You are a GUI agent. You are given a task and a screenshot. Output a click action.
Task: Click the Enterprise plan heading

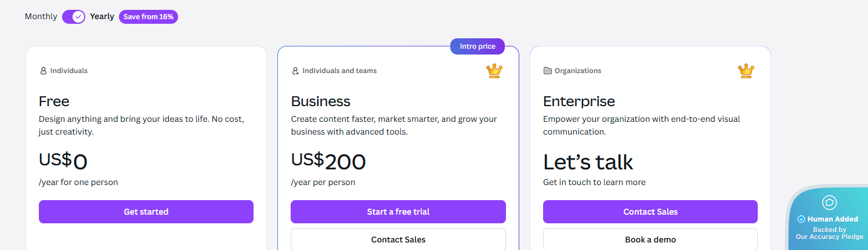coord(578,102)
